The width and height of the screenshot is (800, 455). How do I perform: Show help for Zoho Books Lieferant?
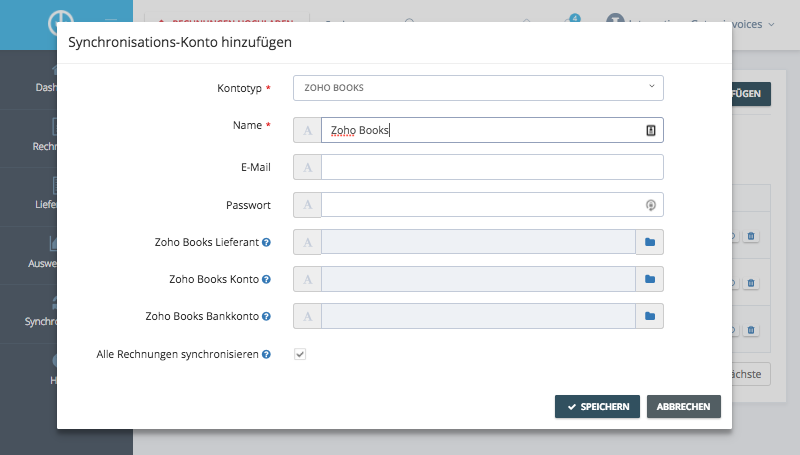coord(266,242)
